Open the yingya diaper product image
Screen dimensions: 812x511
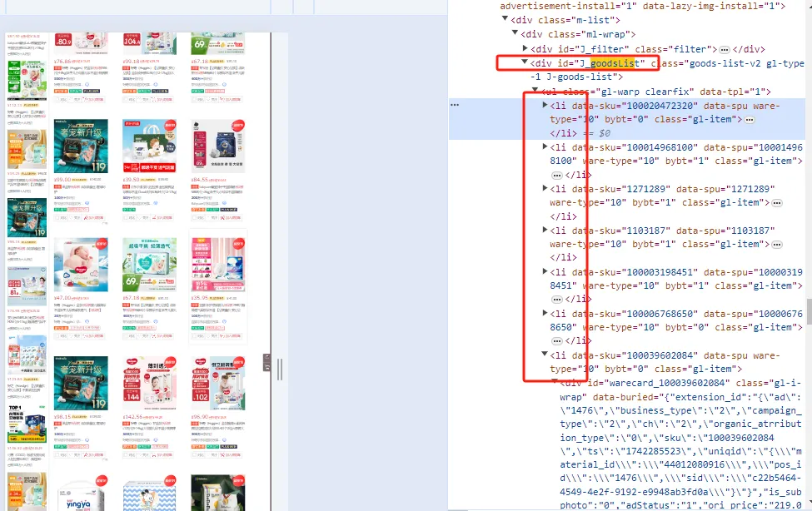81,493
